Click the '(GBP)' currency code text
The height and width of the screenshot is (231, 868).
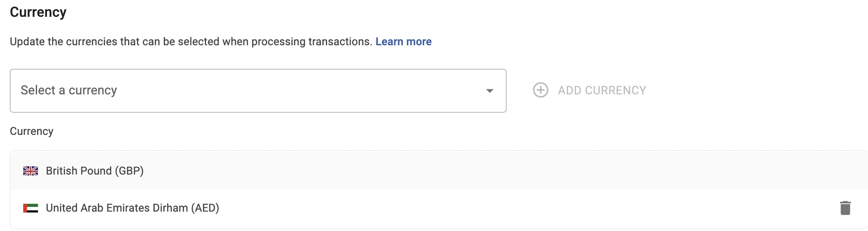[x=129, y=171]
